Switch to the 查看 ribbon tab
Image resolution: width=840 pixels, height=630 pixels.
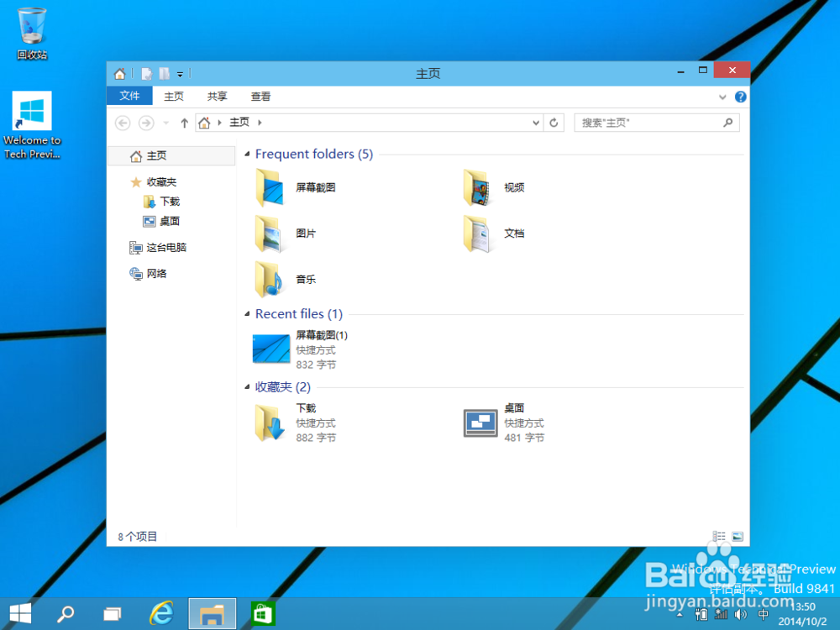[260, 96]
